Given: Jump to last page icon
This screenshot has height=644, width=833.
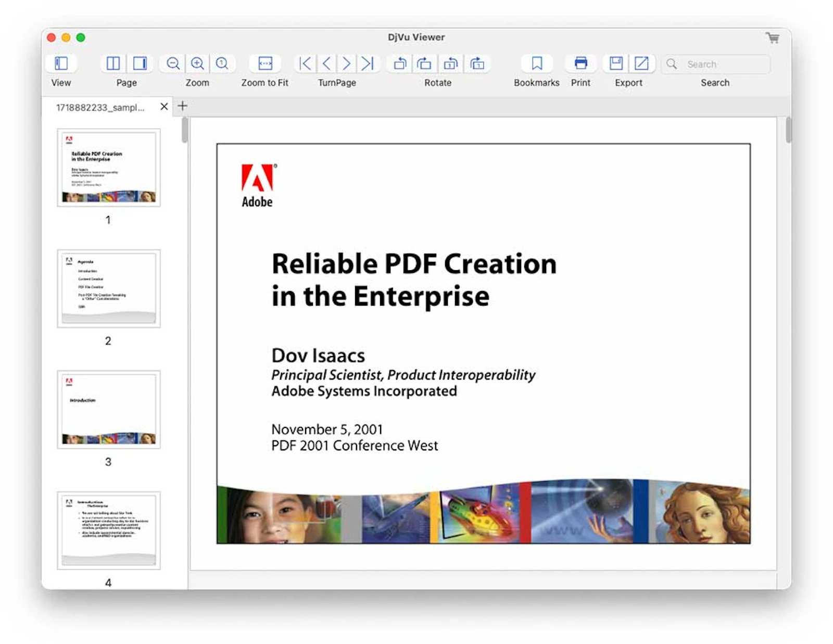Looking at the screenshot, I should click(x=368, y=64).
